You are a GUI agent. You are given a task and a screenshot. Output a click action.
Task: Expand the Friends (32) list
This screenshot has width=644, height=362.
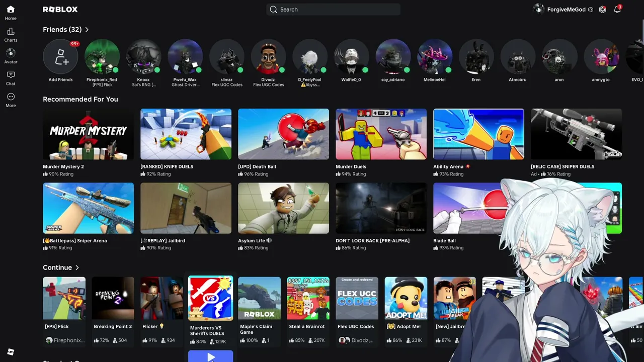tap(66, 30)
